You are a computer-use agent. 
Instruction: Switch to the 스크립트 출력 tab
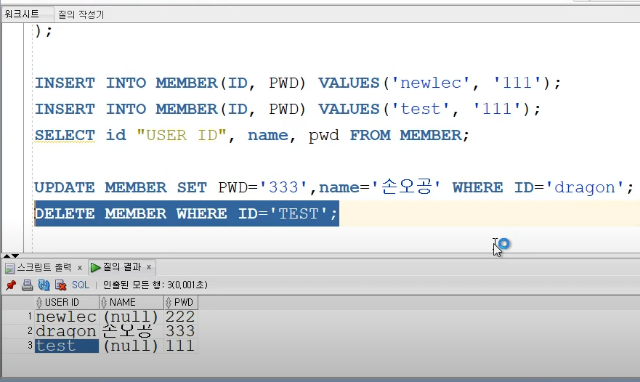point(44,268)
